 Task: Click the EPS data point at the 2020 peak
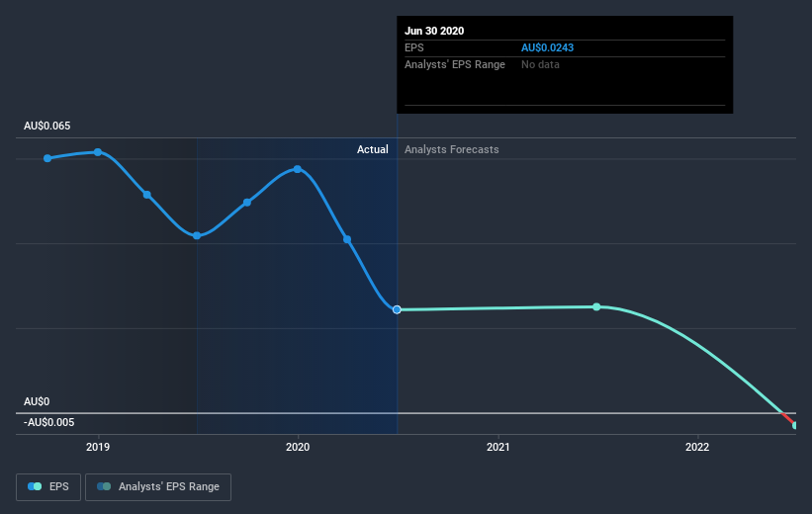coord(298,169)
